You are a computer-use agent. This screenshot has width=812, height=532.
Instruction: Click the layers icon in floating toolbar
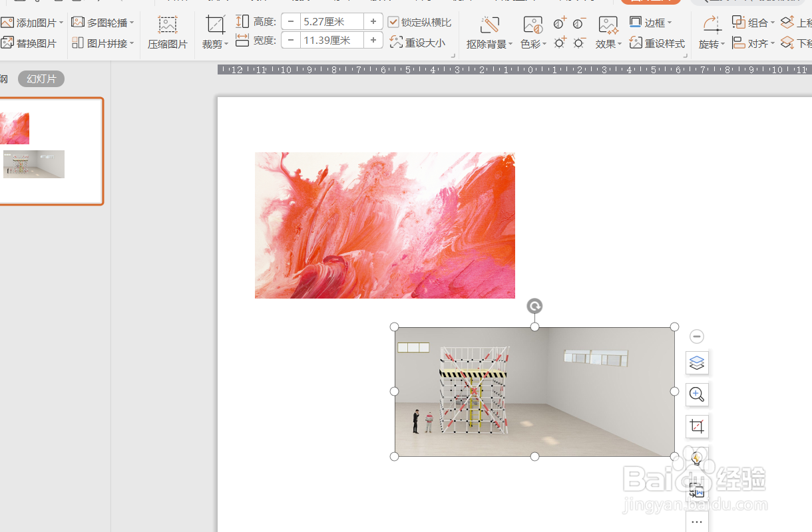697,363
